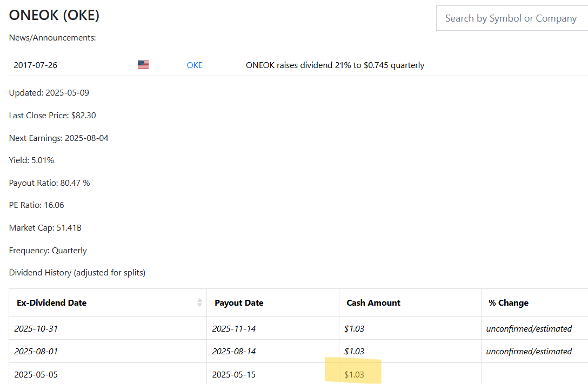Click News/Announcements: label
588x384 pixels.
click(x=52, y=38)
